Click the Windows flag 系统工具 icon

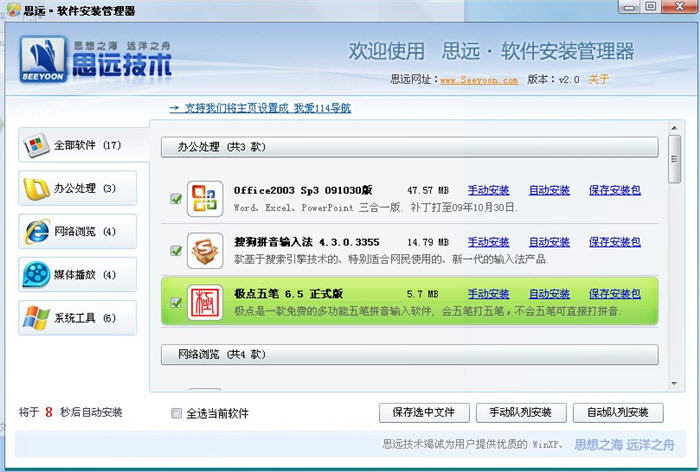(x=37, y=318)
